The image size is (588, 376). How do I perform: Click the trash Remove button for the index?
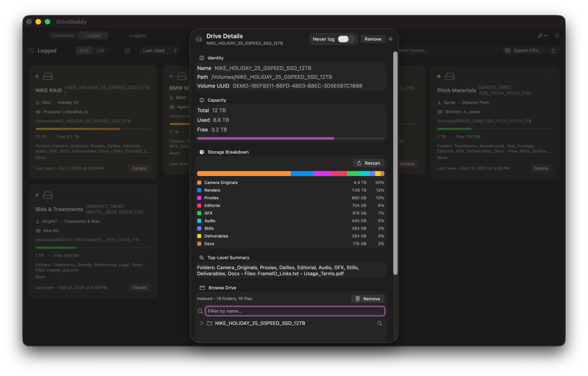(367, 299)
